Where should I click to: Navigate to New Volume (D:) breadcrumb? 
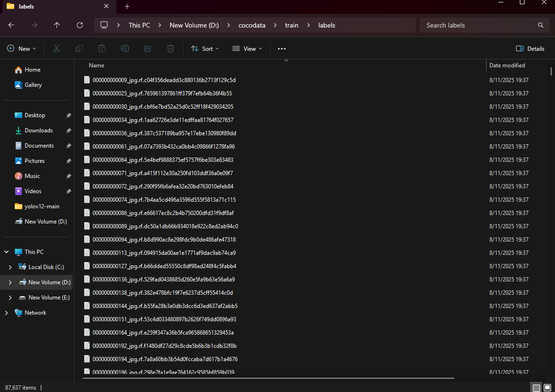194,25
